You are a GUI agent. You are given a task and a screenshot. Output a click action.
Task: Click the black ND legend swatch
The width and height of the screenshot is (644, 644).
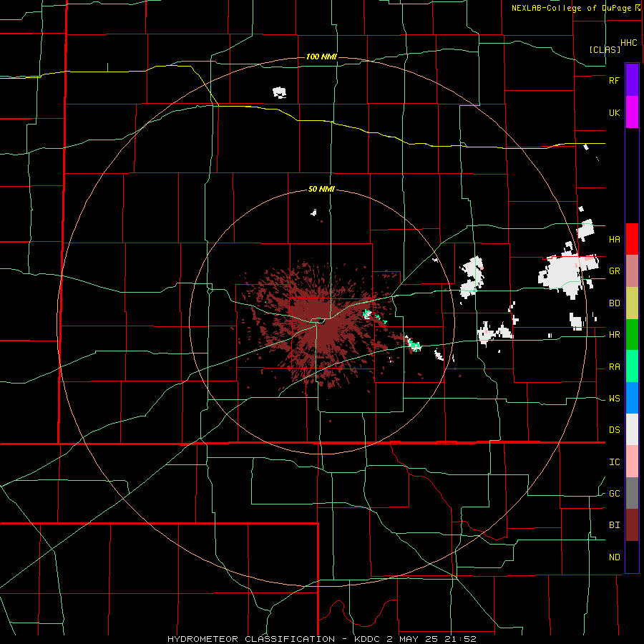632,557
